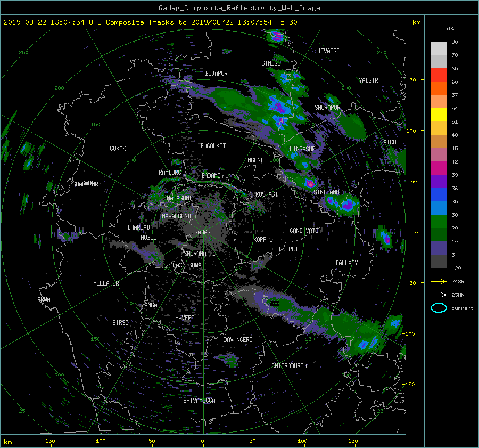This screenshot has height=448, width=479.
Task: Click the cyan 'current' ellipse legend symbol
Action: click(x=439, y=308)
